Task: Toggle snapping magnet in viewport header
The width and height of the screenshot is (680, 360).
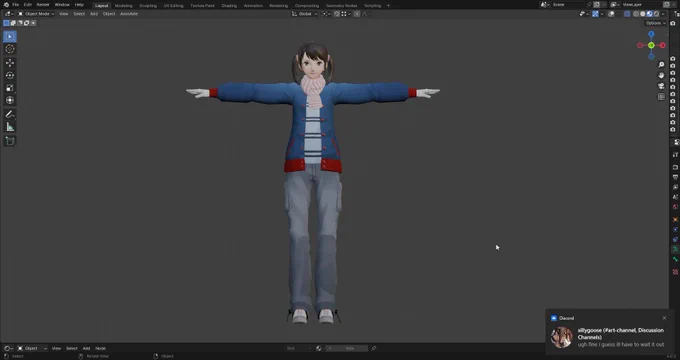Action: coord(337,14)
